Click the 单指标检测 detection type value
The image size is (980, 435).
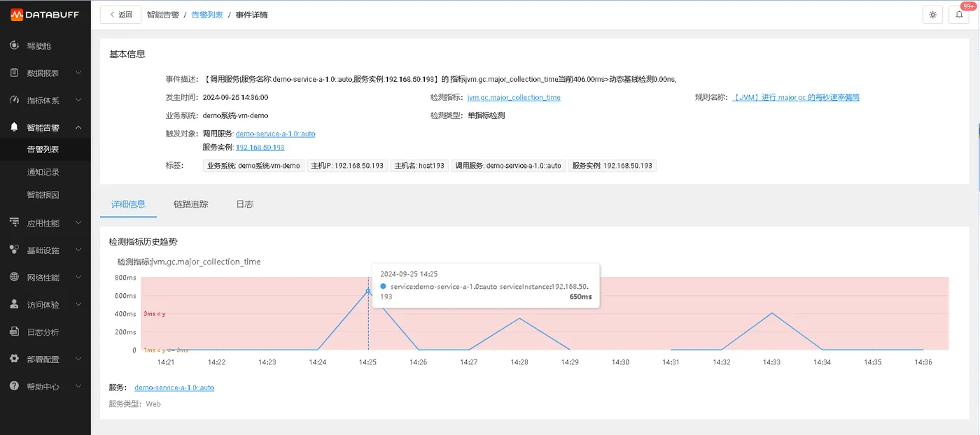point(486,115)
